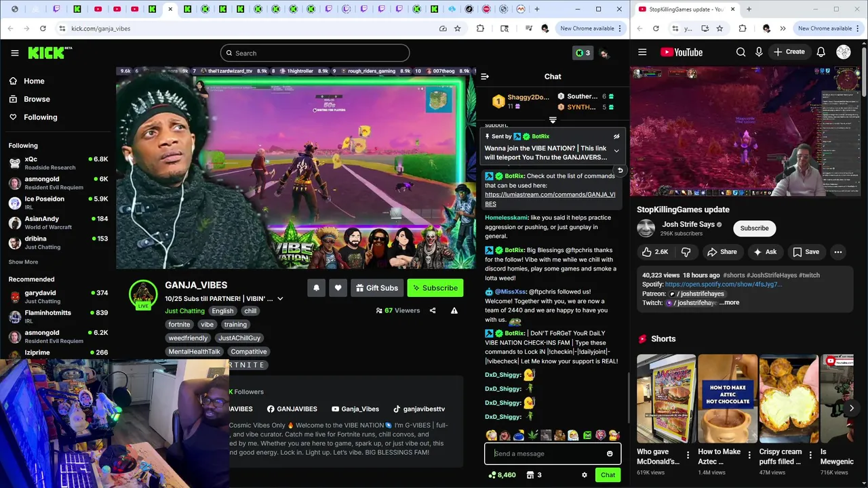Viewport: 868px width, 488px height.
Task: Toggle notification bell for GANJA_VIBES
Action: [x=316, y=288]
